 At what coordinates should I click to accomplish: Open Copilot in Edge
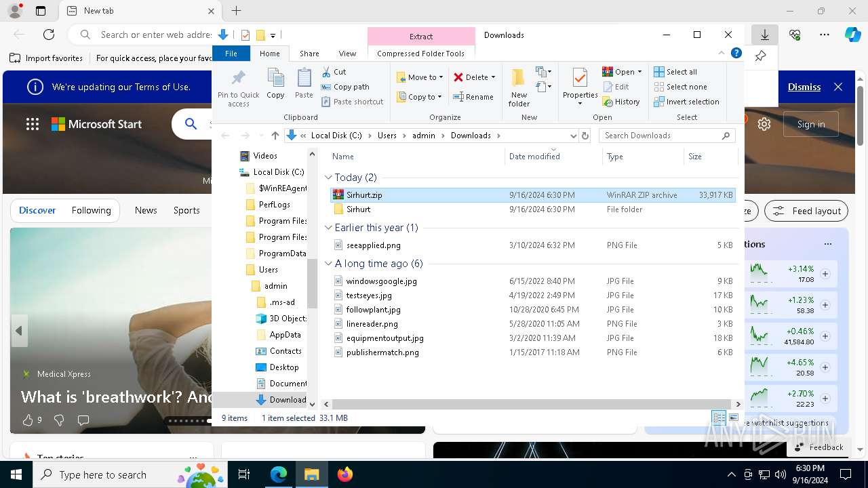[852, 35]
